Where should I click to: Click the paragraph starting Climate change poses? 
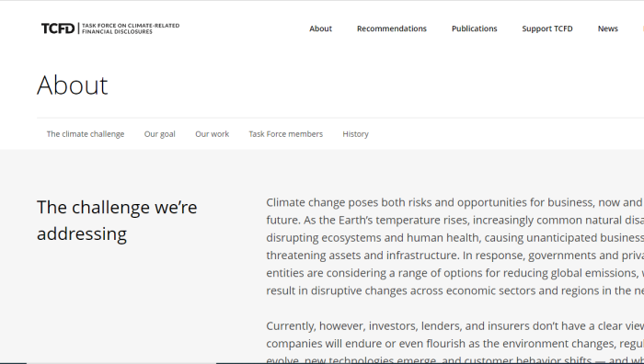click(455, 246)
